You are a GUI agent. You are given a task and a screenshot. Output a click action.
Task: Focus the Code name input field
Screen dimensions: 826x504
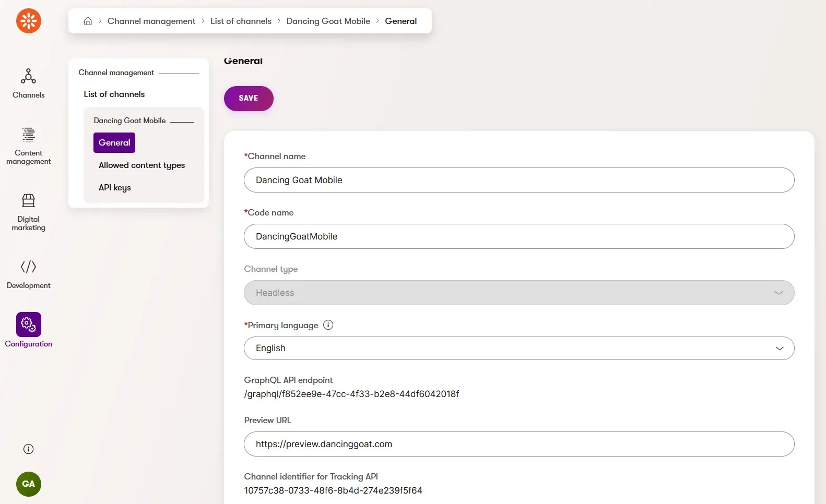[519, 236]
